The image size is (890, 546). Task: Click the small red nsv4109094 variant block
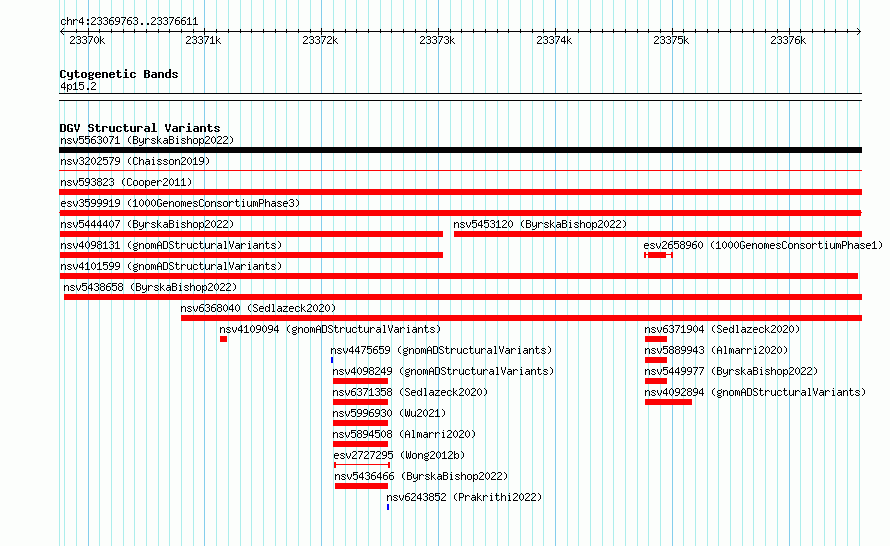click(224, 339)
